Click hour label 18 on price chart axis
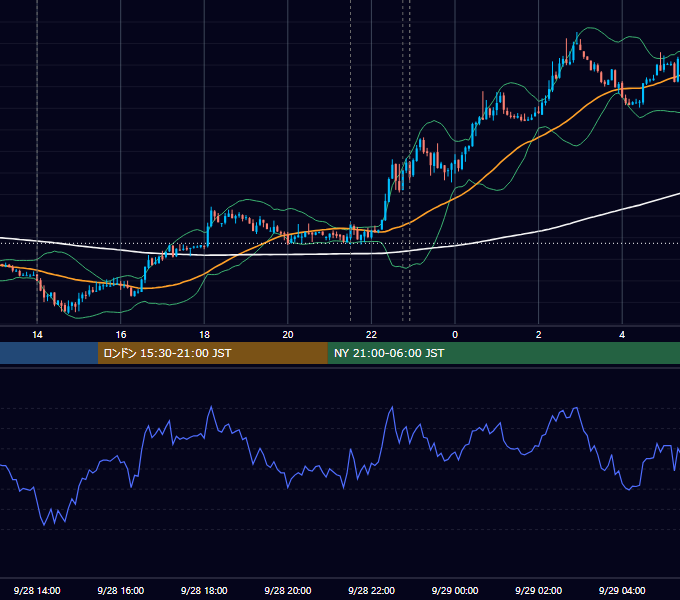 [204, 335]
